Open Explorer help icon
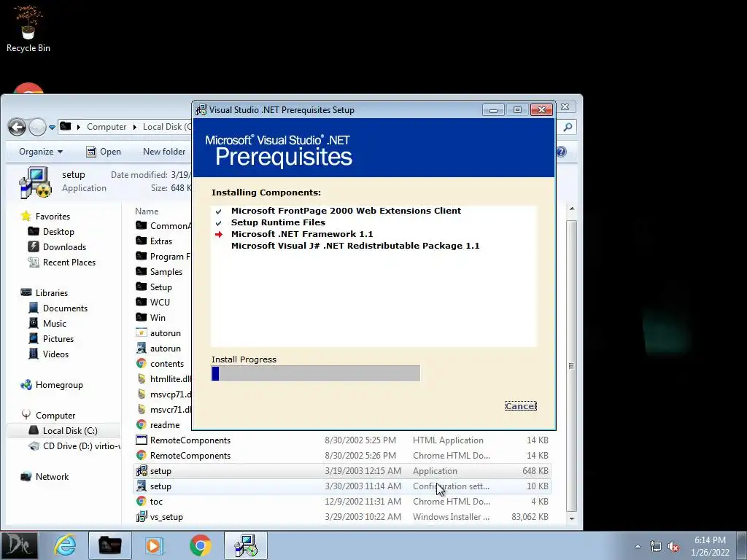This screenshot has height=560, width=747. (x=562, y=152)
